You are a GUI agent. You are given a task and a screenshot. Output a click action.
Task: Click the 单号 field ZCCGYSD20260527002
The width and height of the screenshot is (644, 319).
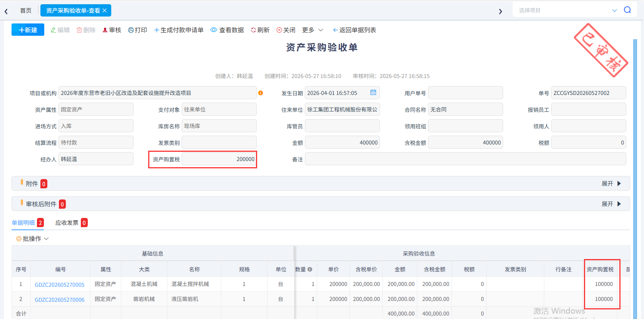point(589,93)
